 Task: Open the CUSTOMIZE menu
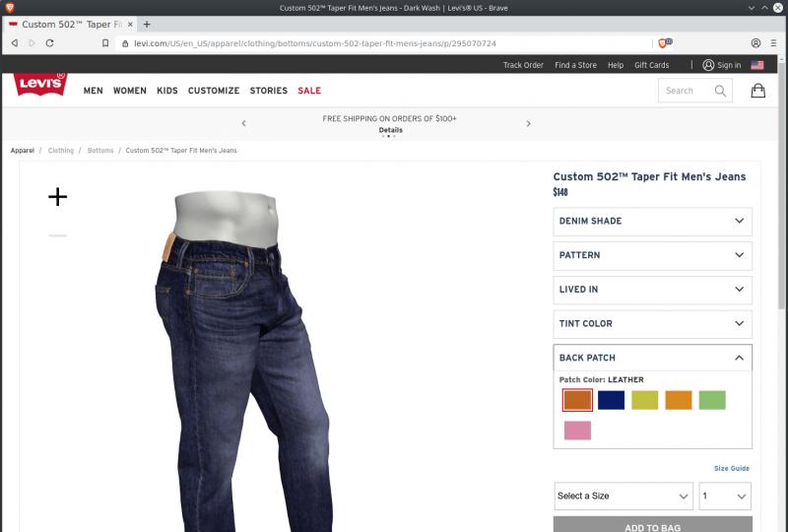(x=214, y=91)
